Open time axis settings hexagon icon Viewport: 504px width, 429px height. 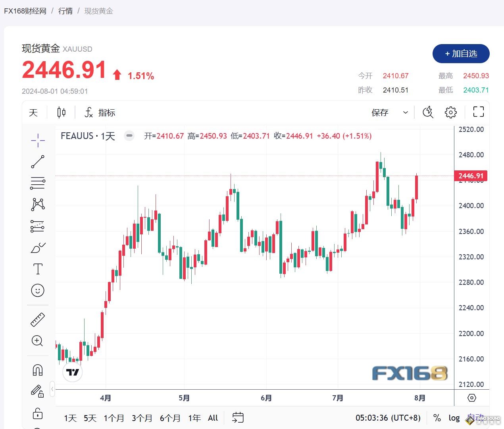(x=472, y=398)
